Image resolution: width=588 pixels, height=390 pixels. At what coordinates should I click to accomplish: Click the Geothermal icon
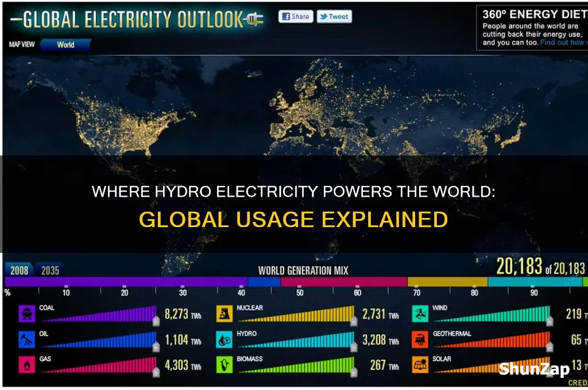pyautogui.click(x=420, y=340)
